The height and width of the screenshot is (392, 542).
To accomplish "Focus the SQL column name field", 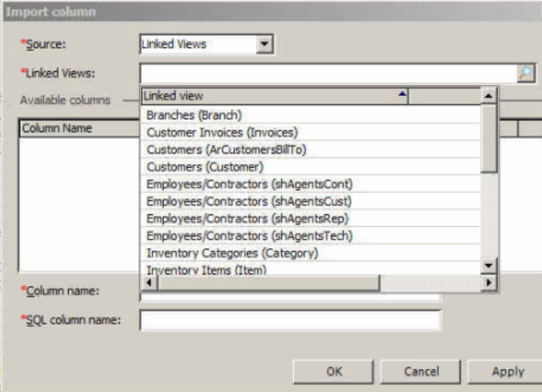I will (x=290, y=320).
